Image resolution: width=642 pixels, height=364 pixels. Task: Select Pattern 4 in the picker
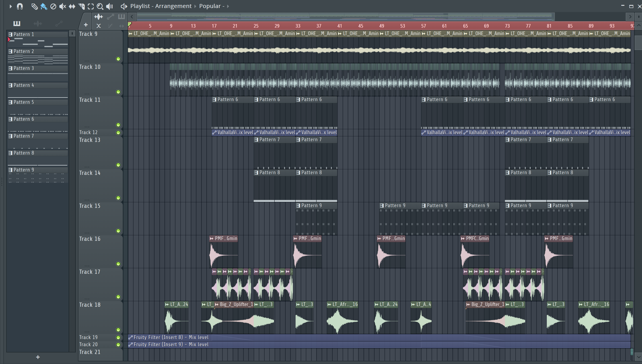coord(37,90)
